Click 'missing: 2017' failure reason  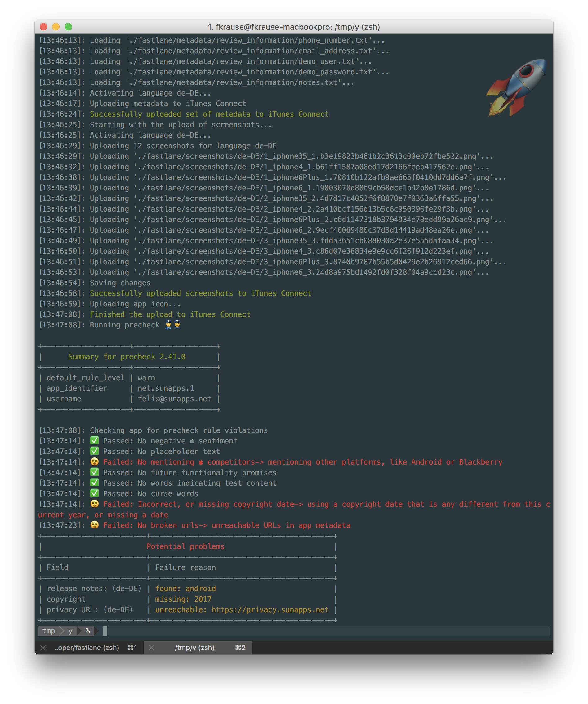183,599
